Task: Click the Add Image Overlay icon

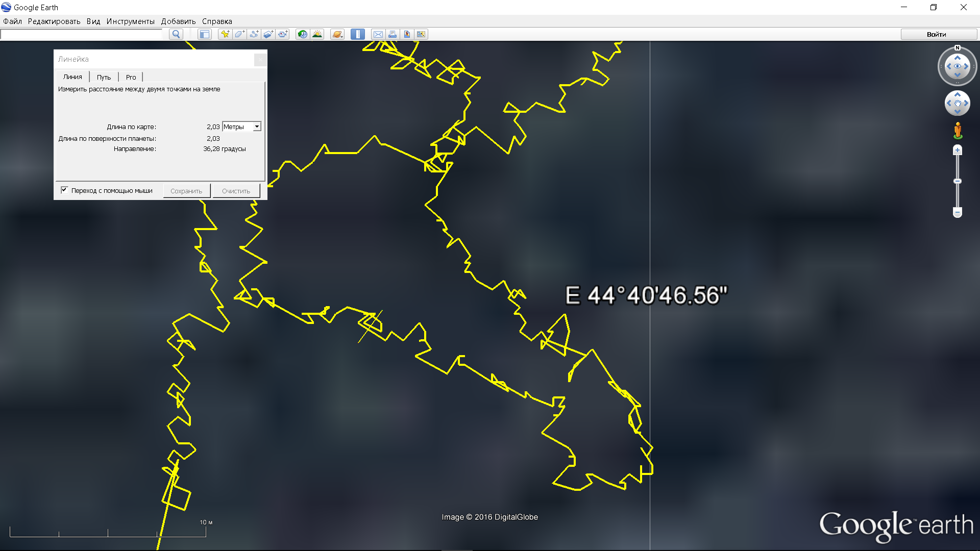Action: pyautogui.click(x=268, y=34)
